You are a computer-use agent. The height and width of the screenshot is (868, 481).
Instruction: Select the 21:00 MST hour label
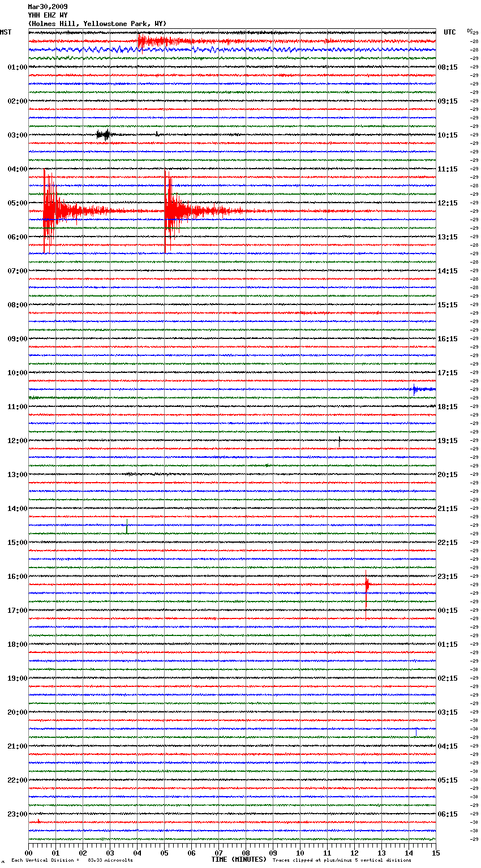tap(18, 746)
